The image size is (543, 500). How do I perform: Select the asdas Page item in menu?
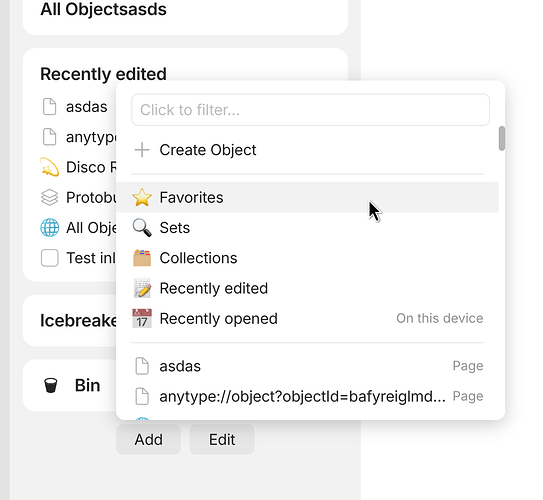308,366
